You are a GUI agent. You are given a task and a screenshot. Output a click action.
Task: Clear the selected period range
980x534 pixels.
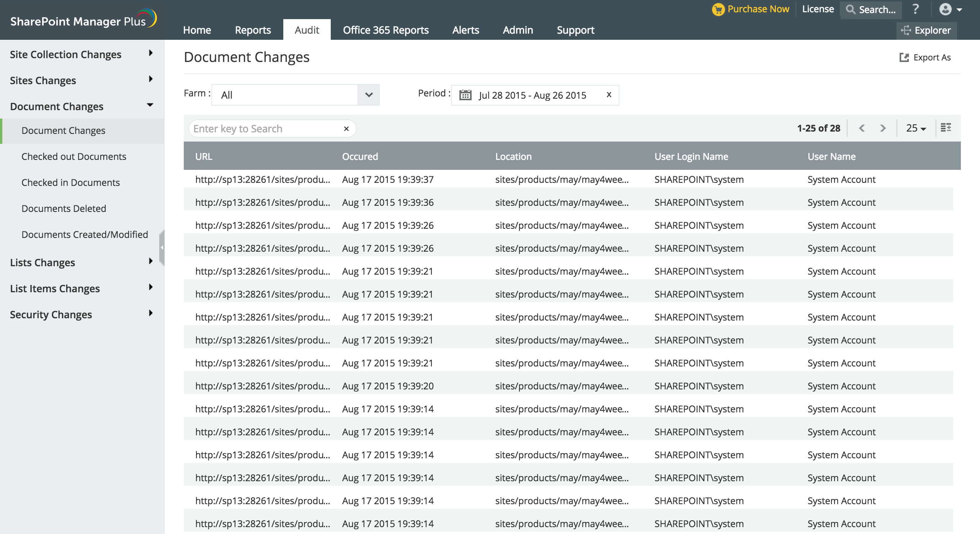pyautogui.click(x=609, y=94)
